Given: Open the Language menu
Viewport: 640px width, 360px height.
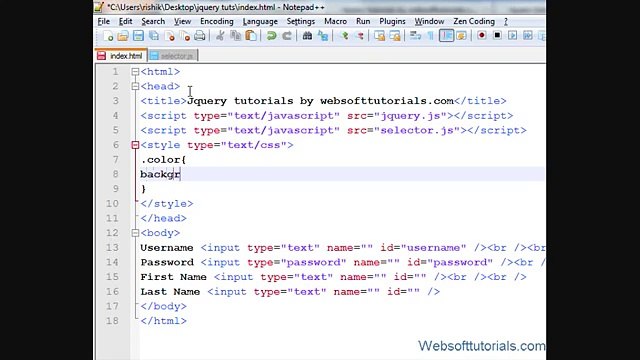Looking at the screenshot, I should point(260,21).
